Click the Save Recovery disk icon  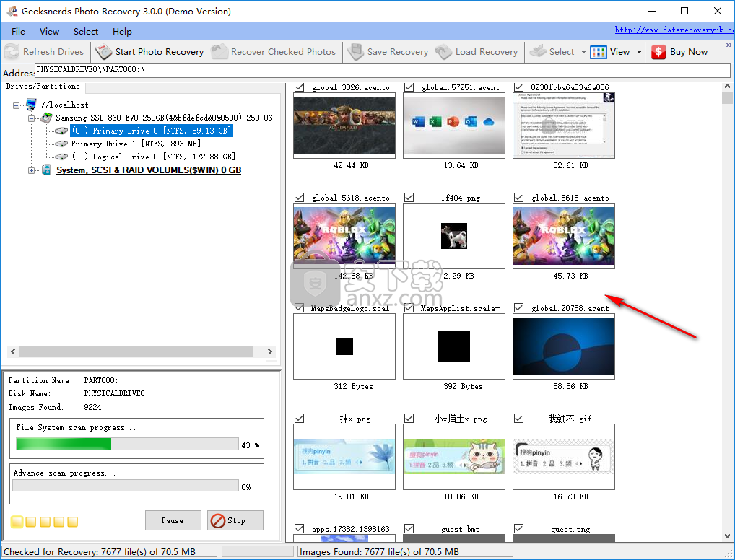tap(356, 51)
